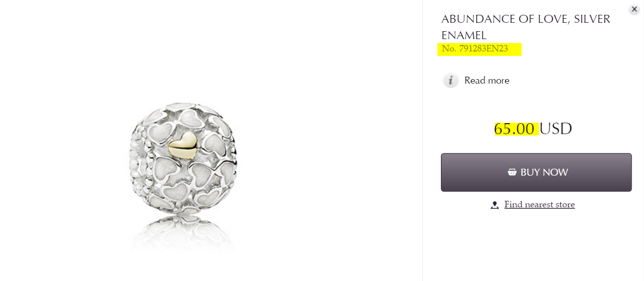Open the Read more description

486,81
